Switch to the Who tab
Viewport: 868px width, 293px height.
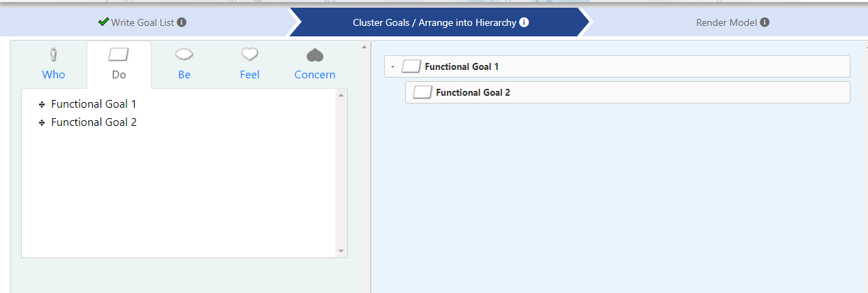[53, 64]
